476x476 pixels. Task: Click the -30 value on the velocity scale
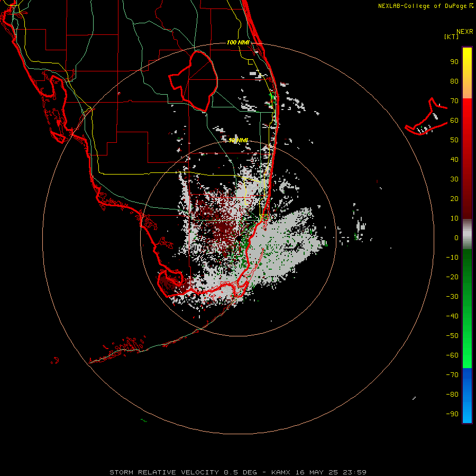pyautogui.click(x=452, y=297)
